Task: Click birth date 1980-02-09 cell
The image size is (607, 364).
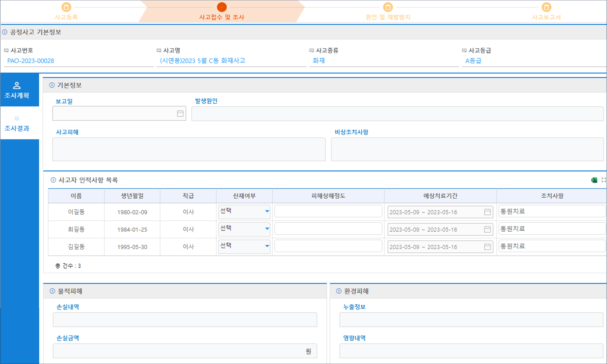Action: [132, 212]
